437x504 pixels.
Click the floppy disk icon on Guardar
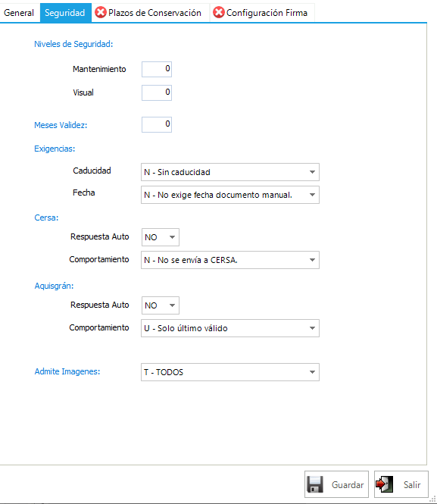click(x=315, y=484)
